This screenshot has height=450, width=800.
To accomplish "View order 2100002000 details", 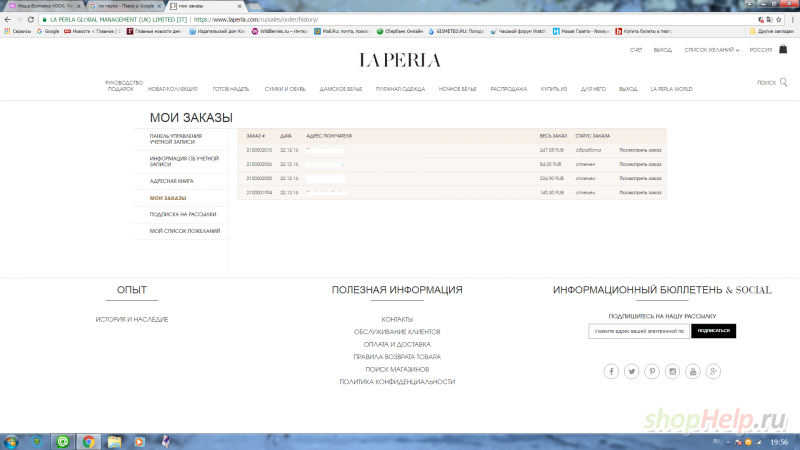I will click(640, 179).
